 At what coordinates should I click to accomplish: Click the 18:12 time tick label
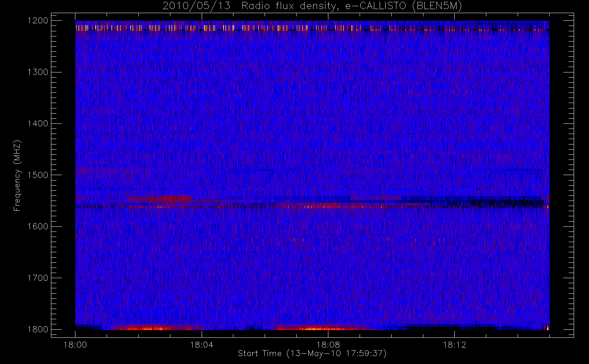coord(454,345)
